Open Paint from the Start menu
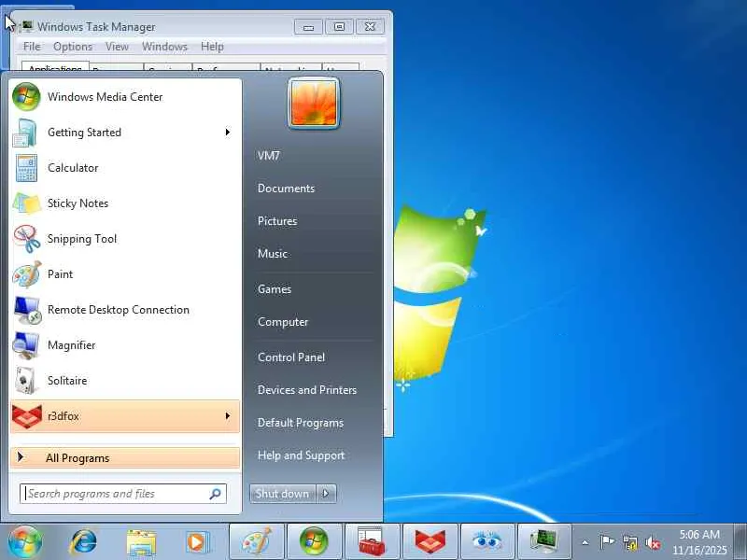 125,274
